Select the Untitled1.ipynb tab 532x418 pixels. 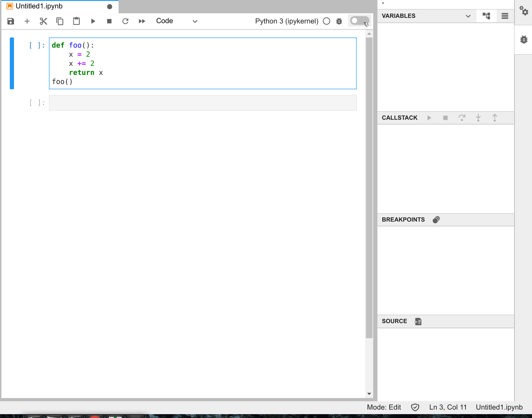[x=38, y=6]
